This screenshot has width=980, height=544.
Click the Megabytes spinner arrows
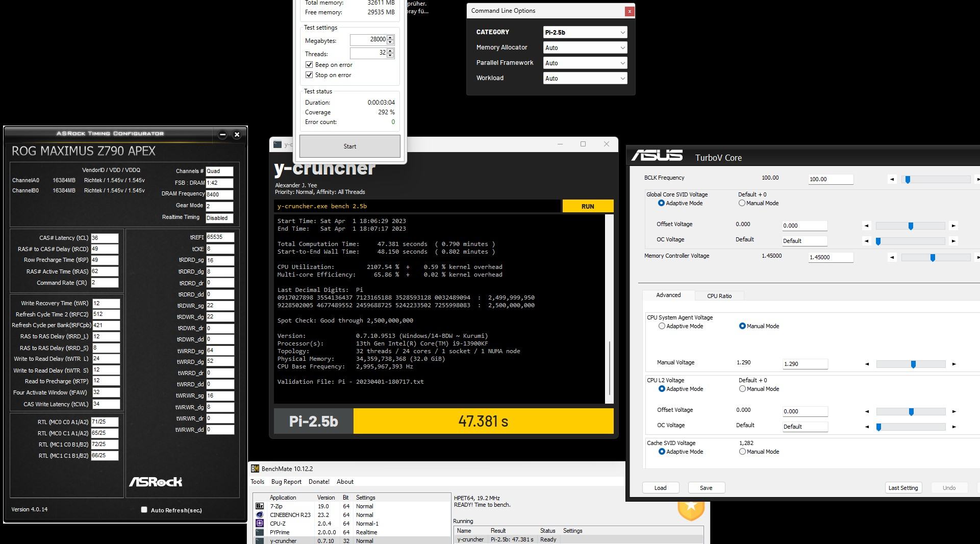(390, 39)
